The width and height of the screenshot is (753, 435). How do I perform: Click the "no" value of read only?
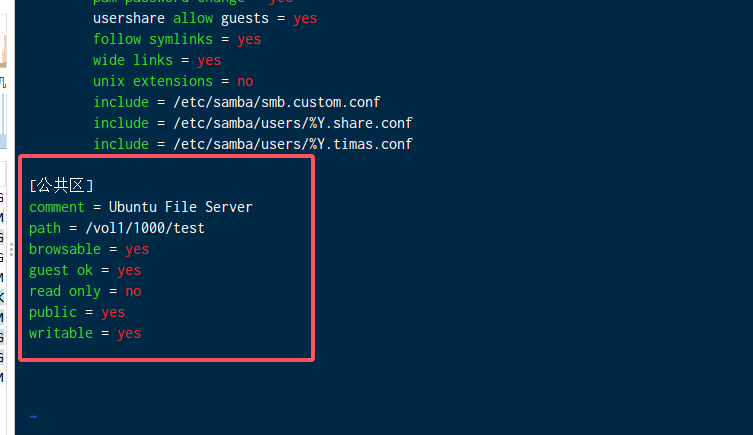(133, 291)
